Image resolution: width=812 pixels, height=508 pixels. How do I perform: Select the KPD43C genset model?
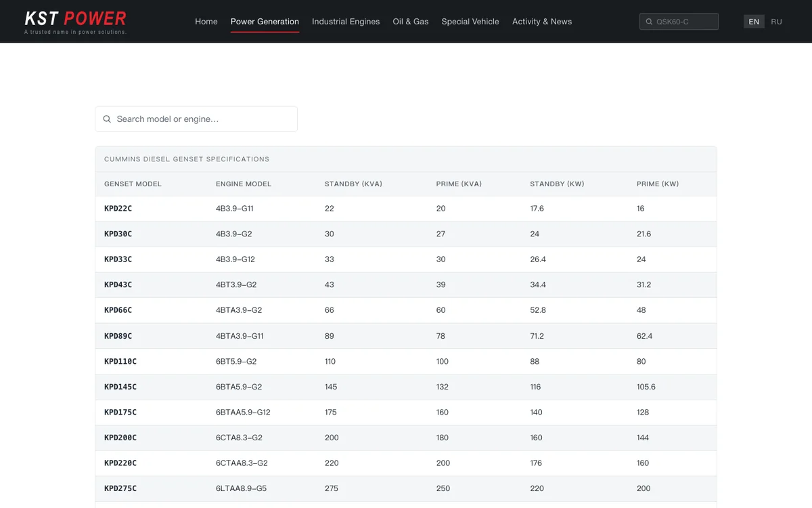pos(118,285)
